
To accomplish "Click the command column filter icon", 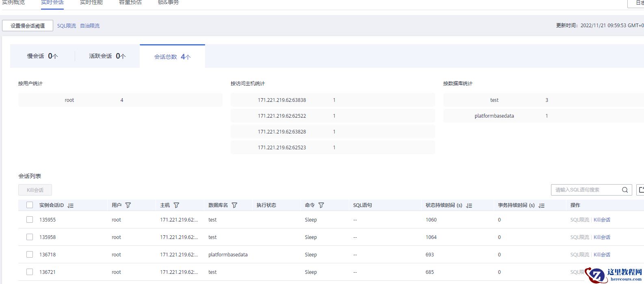I will click(x=321, y=205).
